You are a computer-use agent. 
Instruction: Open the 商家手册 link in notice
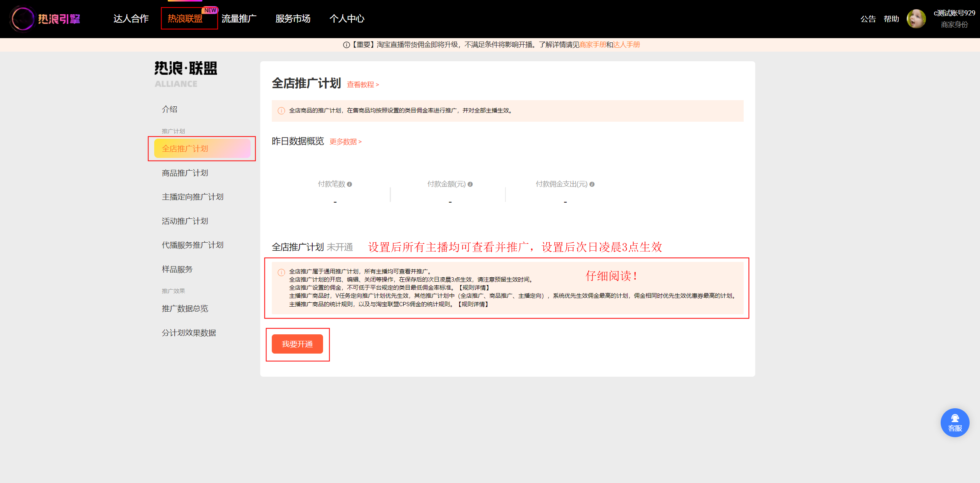593,45
